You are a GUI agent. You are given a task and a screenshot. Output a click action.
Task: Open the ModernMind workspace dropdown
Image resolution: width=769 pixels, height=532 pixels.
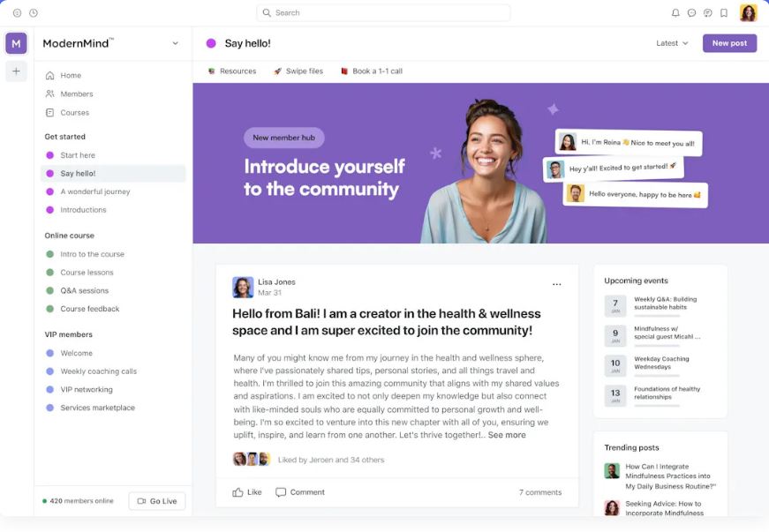[108, 41]
